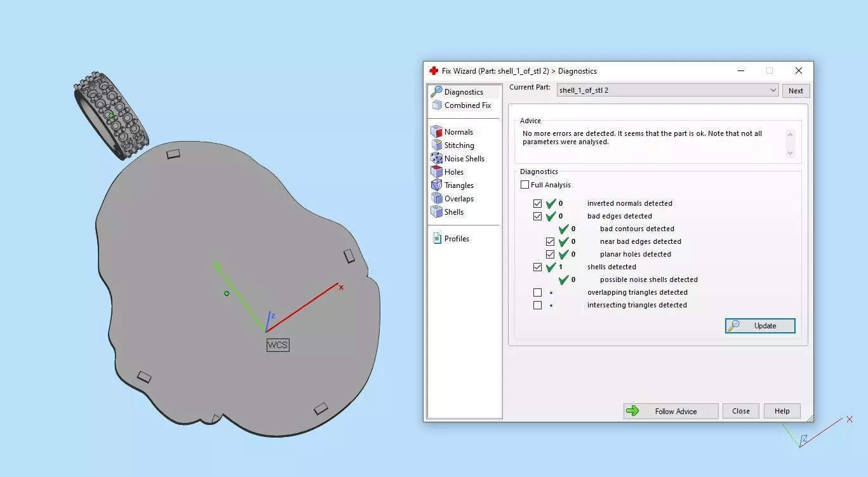Click the Advice text scrollbar down arrow
The width and height of the screenshot is (868, 477).
tap(790, 153)
